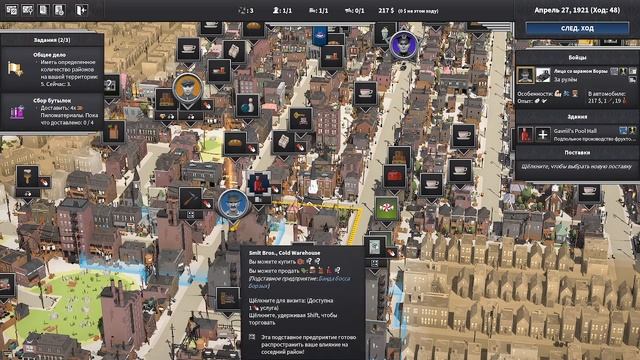Select the fighter portrait in Бойцы panel
This screenshot has width=640, height=360.
(525, 75)
